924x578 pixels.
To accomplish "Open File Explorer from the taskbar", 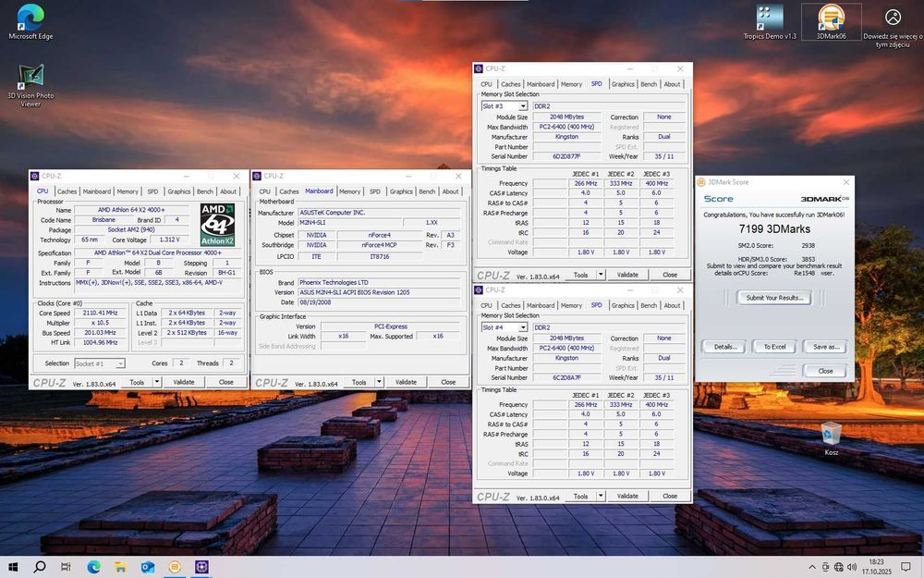I will coord(120,567).
